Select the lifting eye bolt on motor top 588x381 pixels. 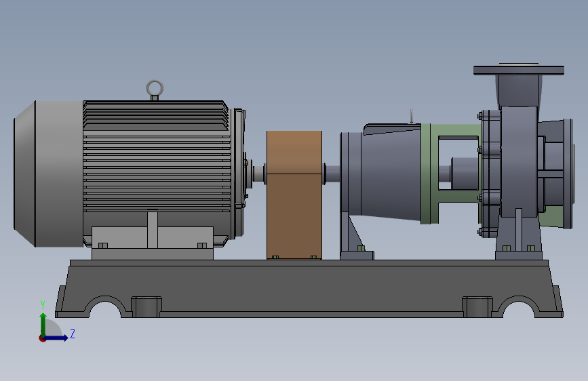pos(155,90)
